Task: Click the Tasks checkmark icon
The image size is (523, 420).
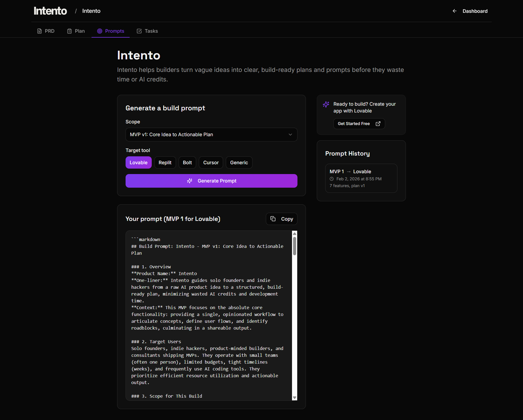Action: click(x=139, y=31)
